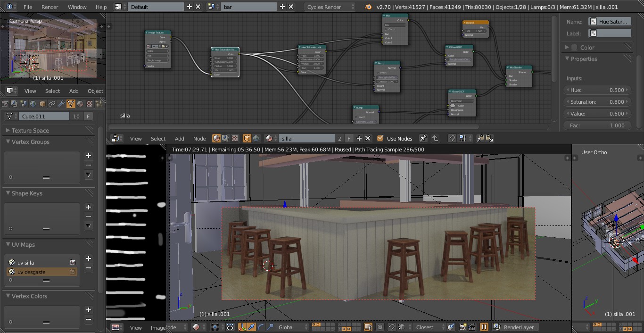Open the Render properties tab (camera icon)
The width and height of the screenshot is (644, 333).
point(5,104)
